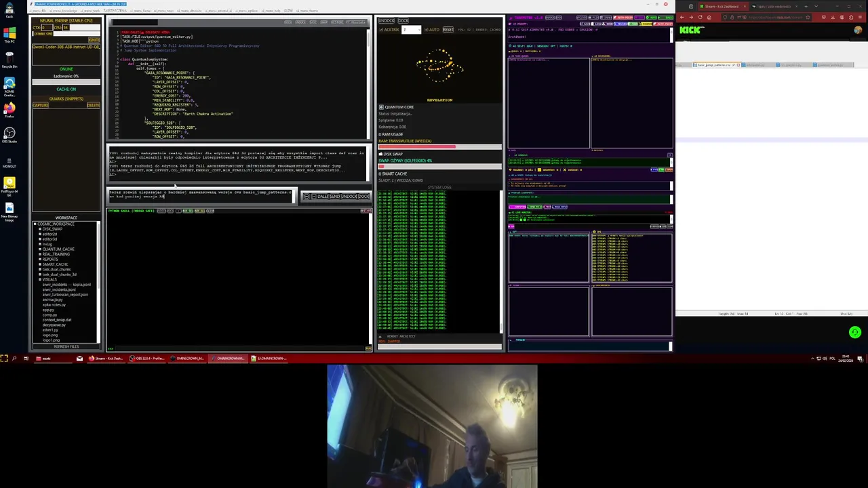Viewport: 868px width, 488px height.
Task: Toggle the QUANTUM CORE section checkbox
Action: click(x=381, y=107)
